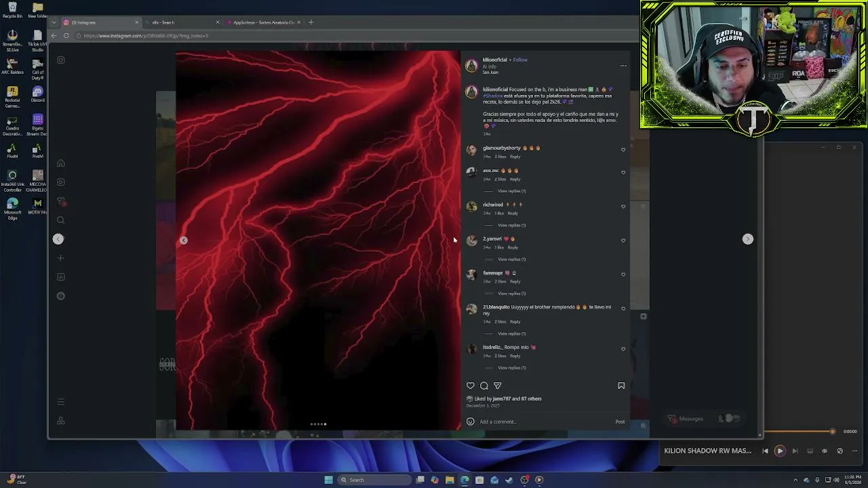Like the comment by richwired
This screenshot has width=868, height=488.
[623, 206]
